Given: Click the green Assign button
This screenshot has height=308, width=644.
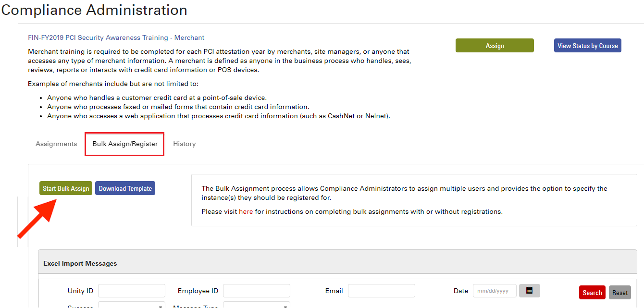Looking at the screenshot, I should pyautogui.click(x=495, y=46).
